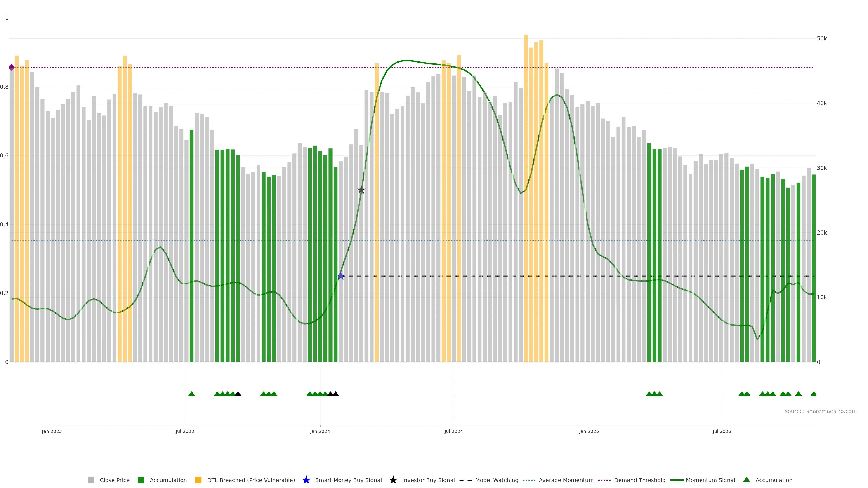Viewport: 868px width, 488px height.
Task: Click the Jan 2024 x-axis label
Action: click(x=320, y=431)
